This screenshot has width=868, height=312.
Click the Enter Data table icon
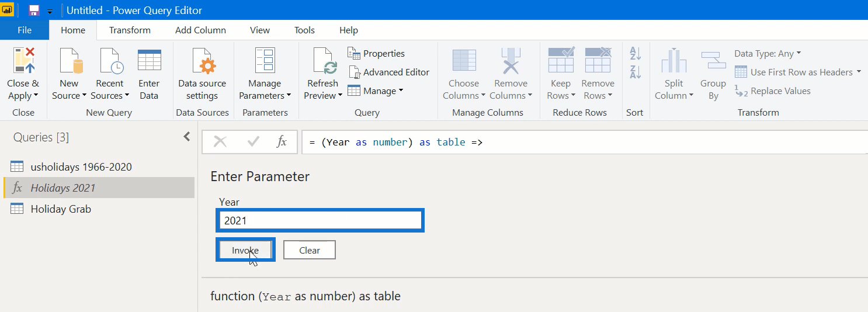(149, 61)
